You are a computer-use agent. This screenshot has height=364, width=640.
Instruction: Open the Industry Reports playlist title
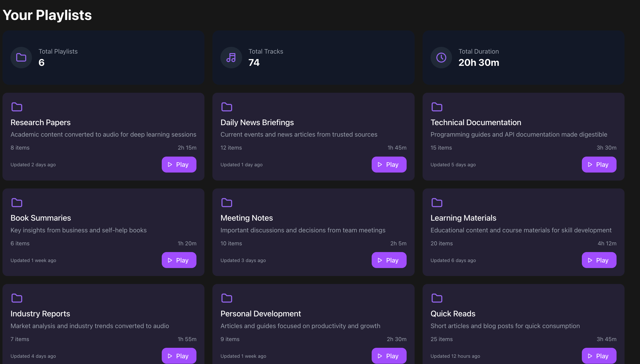tap(40, 313)
